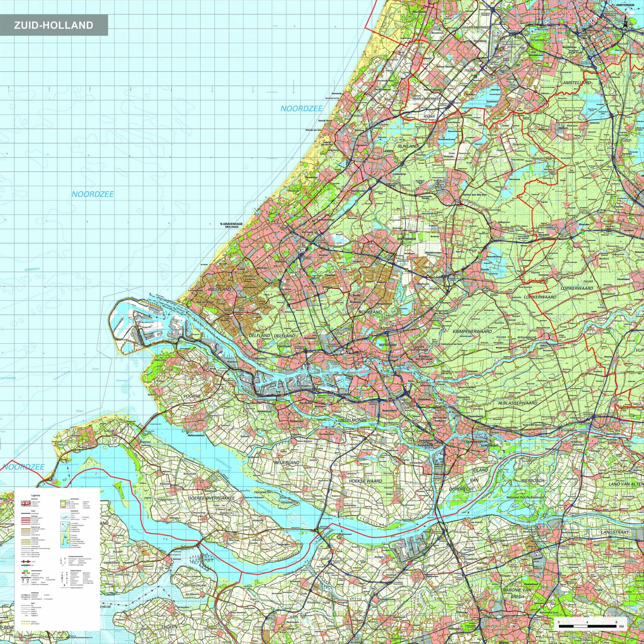Screen dimensions: 644x644
Task: Click the LEIDEN city label
Action: click(x=388, y=151)
